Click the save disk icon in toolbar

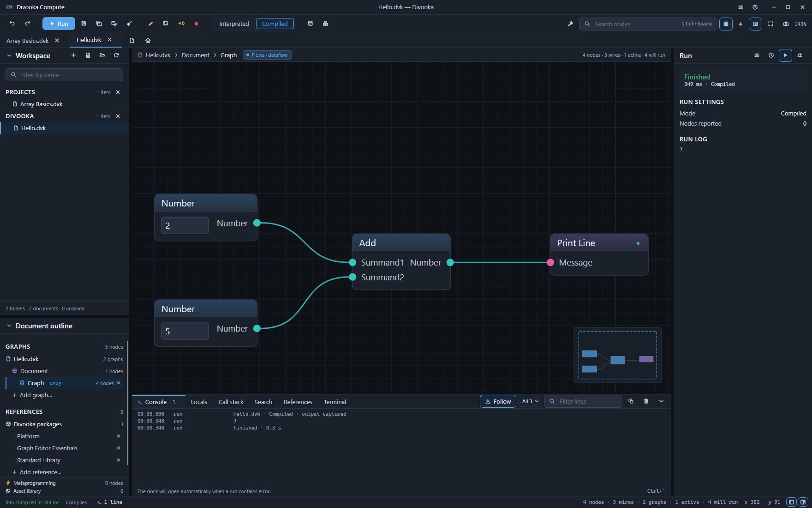(84, 24)
